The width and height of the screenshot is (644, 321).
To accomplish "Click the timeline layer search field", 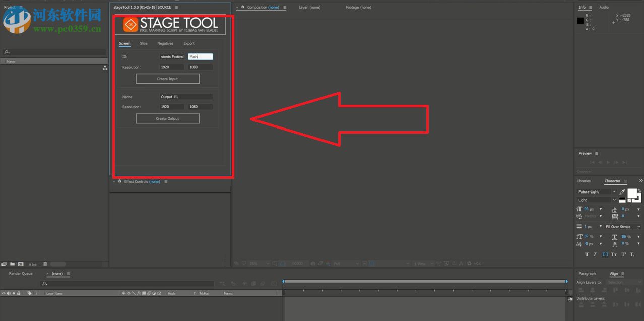I will pyautogui.click(x=128, y=284).
